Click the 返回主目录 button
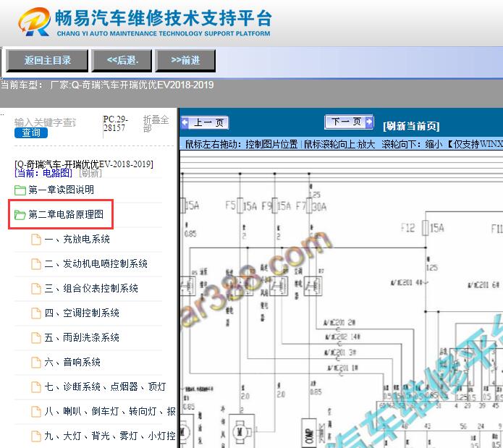The height and width of the screenshot is (448, 503). [47, 60]
